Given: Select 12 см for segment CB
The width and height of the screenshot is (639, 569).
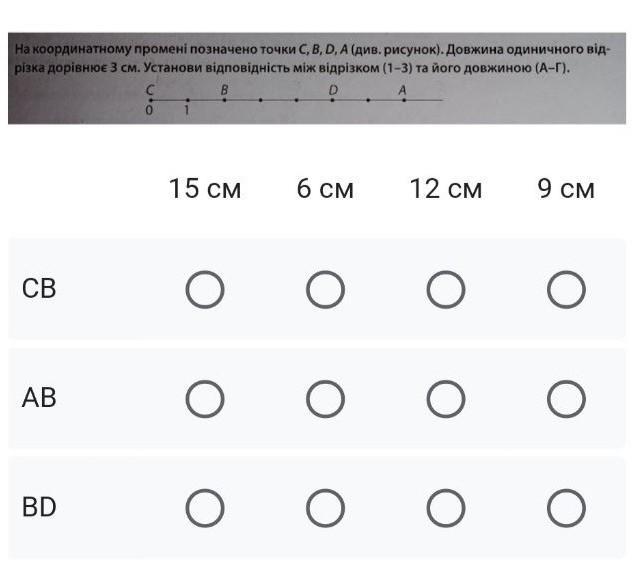Looking at the screenshot, I should click(x=446, y=290).
